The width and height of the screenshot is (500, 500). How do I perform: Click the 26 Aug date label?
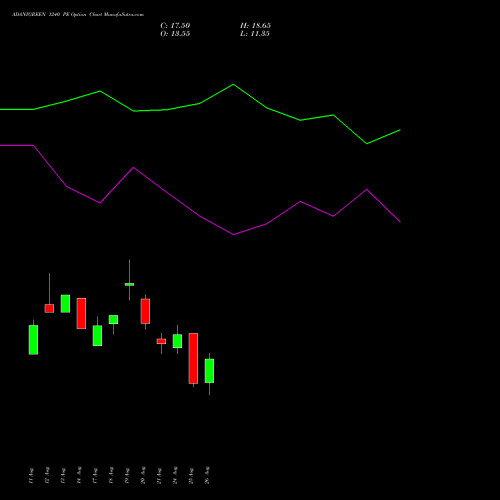coord(207,476)
